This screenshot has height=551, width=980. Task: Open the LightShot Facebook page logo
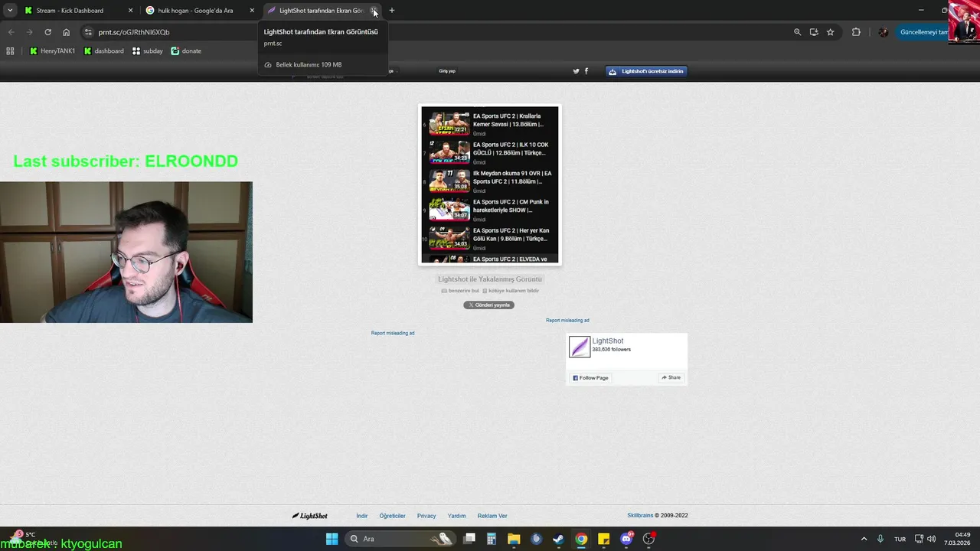point(580,347)
